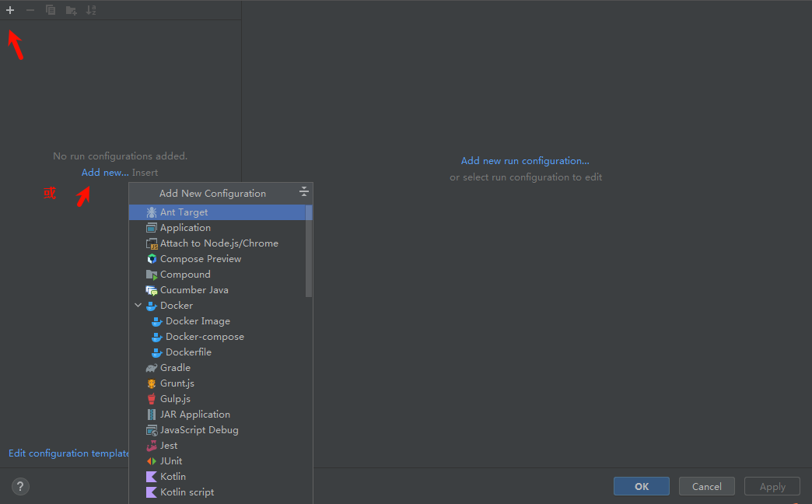
Task: Click the Docker-compose whale icon
Action: click(x=156, y=338)
